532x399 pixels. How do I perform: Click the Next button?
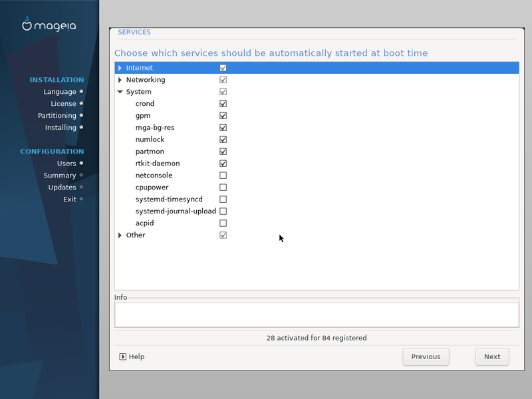point(492,356)
